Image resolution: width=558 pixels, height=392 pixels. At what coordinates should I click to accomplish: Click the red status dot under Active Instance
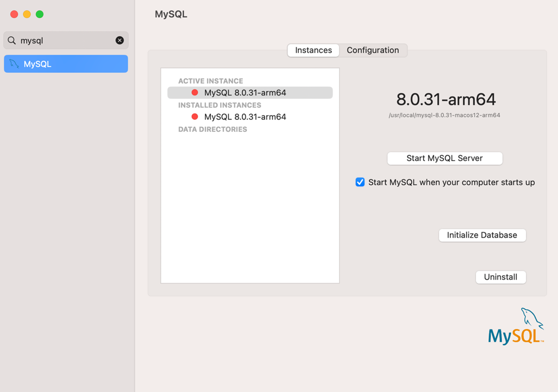tap(195, 93)
